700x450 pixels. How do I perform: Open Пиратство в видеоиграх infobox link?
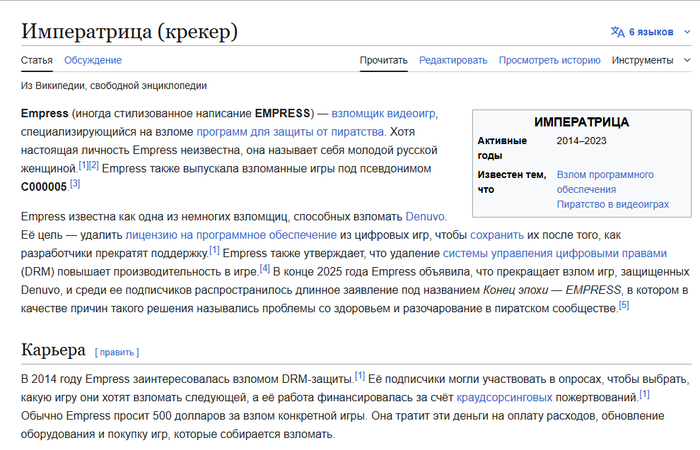(x=610, y=205)
